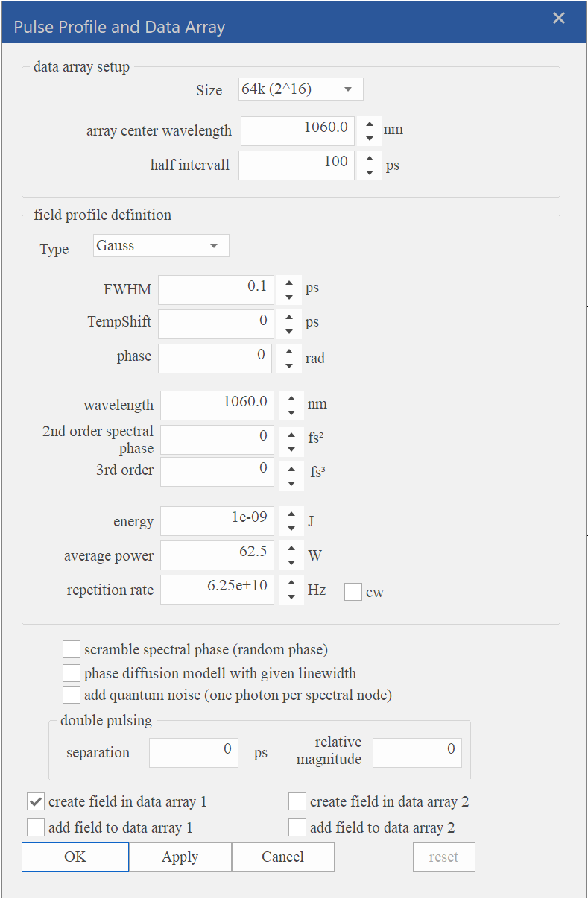Uncheck create field in data array 1
Image resolution: width=588 pixels, height=899 pixels.
[35, 801]
